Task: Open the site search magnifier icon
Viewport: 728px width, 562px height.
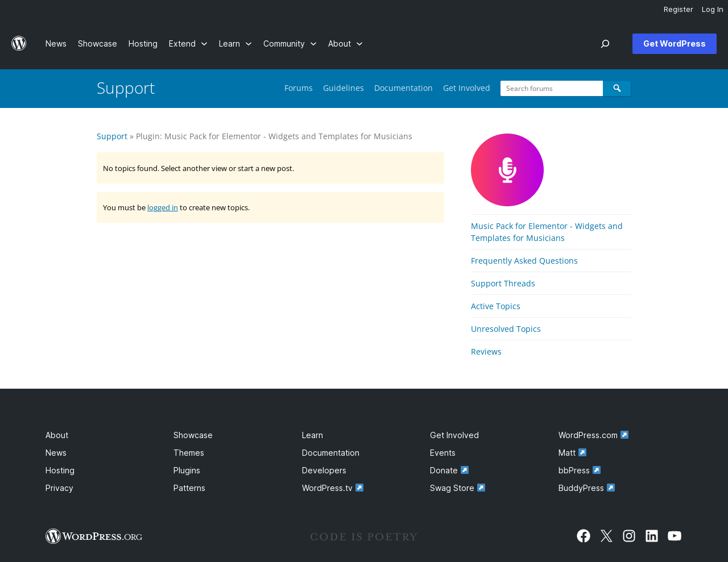Action: pos(605,44)
